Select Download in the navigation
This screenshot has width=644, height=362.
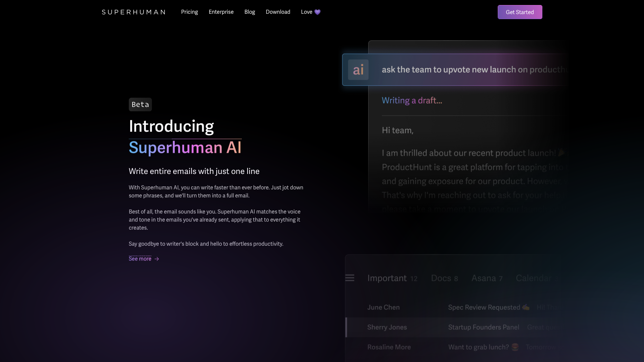(x=278, y=12)
